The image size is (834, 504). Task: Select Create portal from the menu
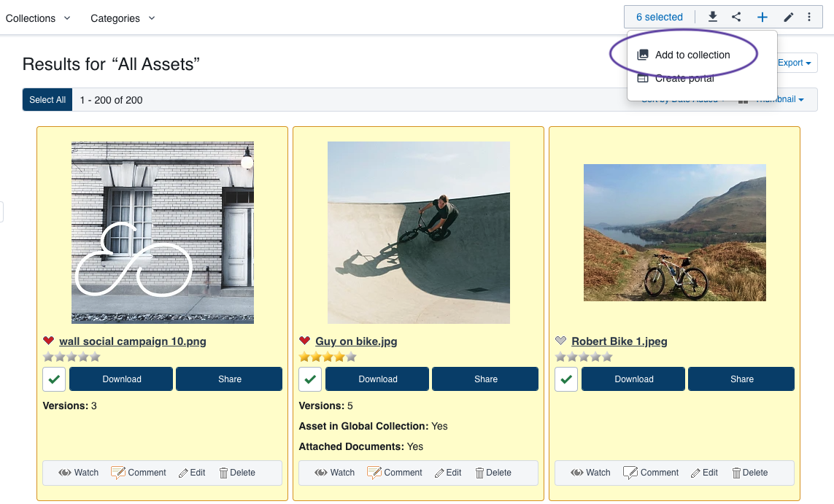(684, 79)
